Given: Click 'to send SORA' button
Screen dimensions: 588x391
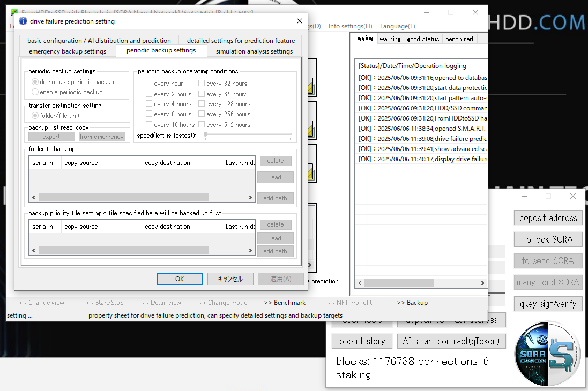Looking at the screenshot, I should click(x=548, y=260).
